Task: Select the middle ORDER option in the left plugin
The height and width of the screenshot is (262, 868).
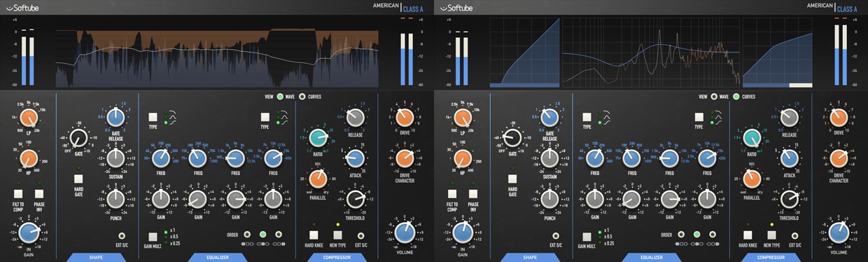Action: pos(263,235)
